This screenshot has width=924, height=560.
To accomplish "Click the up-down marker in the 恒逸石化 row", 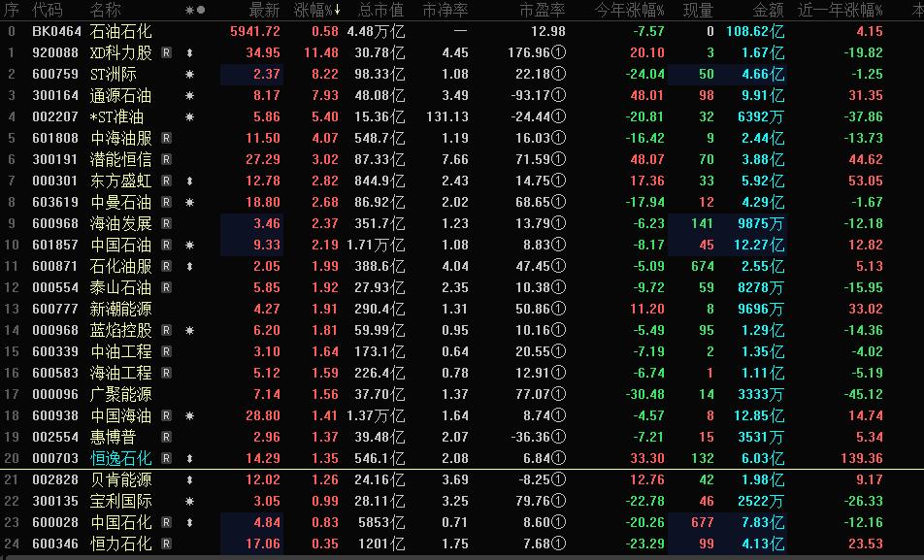I will pos(190,459).
